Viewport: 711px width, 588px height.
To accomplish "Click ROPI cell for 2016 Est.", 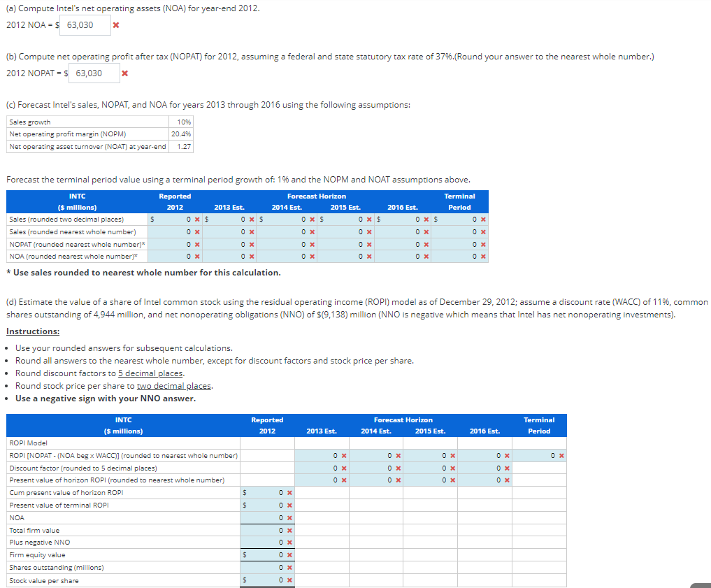I will click(x=484, y=456).
